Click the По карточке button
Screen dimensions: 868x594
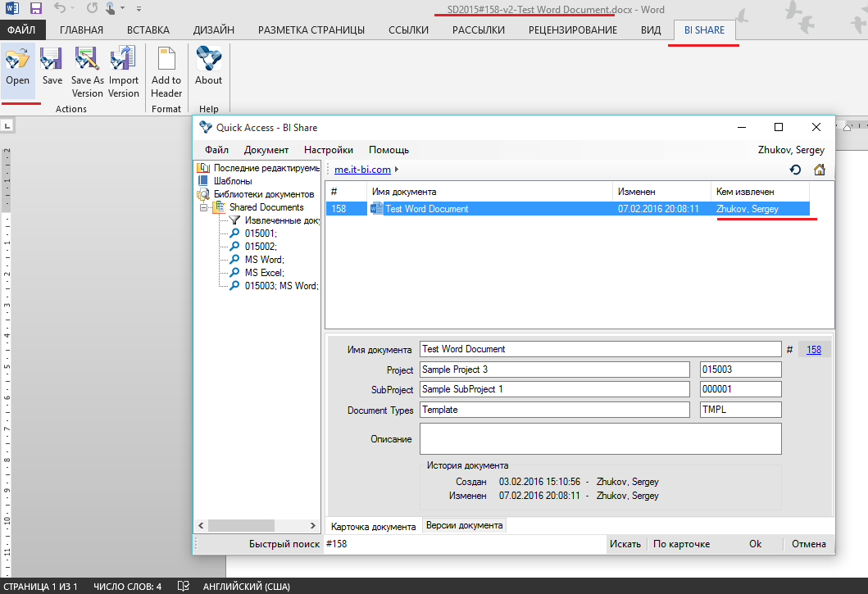pos(681,544)
